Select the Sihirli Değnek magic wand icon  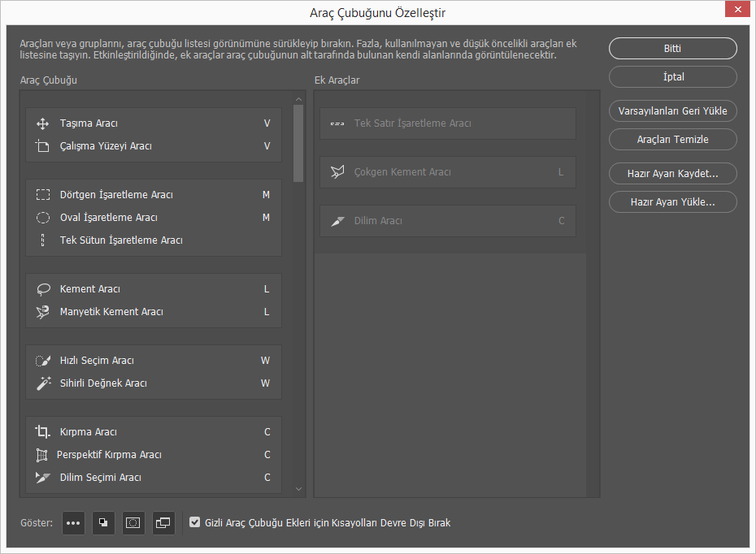click(43, 383)
